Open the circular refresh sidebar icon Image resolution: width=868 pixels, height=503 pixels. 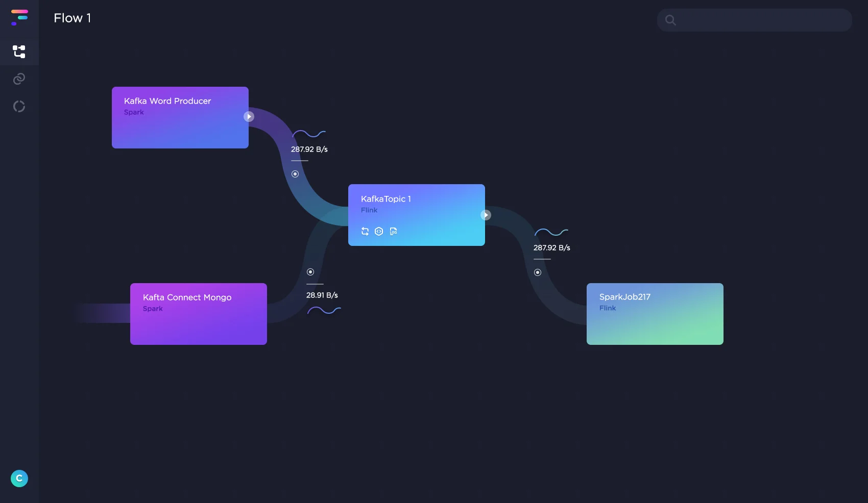coord(19,106)
